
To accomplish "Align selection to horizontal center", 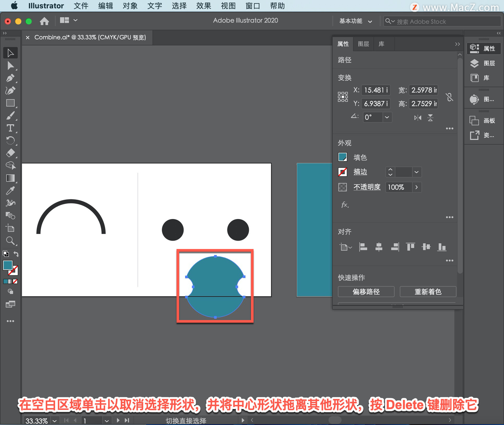I will [379, 247].
